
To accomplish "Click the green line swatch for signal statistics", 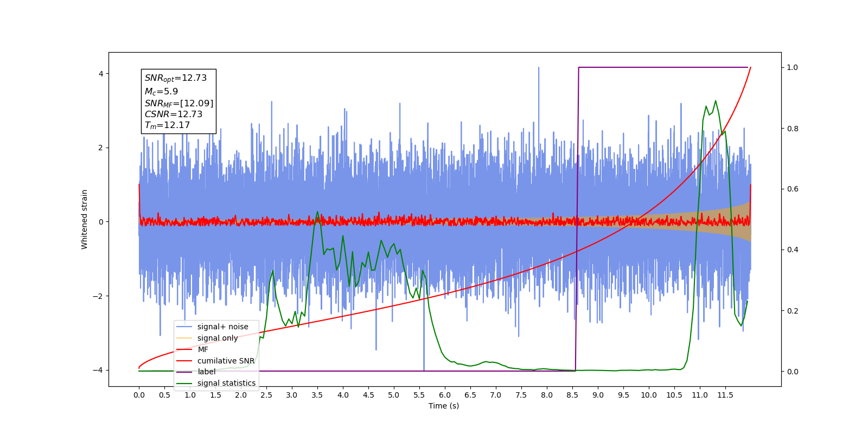I will 184,383.
